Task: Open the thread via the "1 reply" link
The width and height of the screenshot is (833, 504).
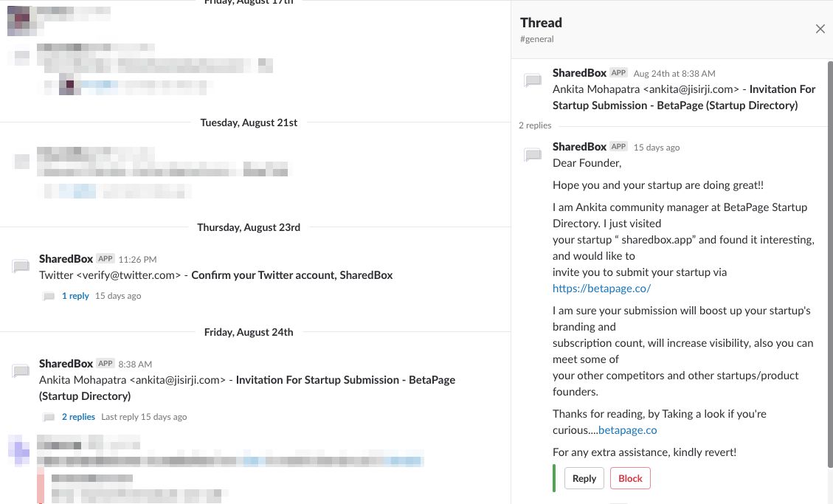Action: click(x=75, y=295)
